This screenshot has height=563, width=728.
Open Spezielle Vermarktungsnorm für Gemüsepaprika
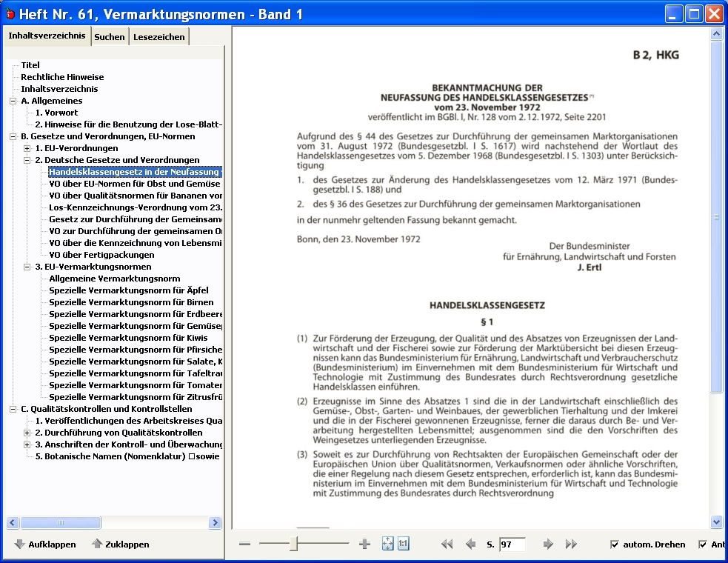[x=136, y=326]
